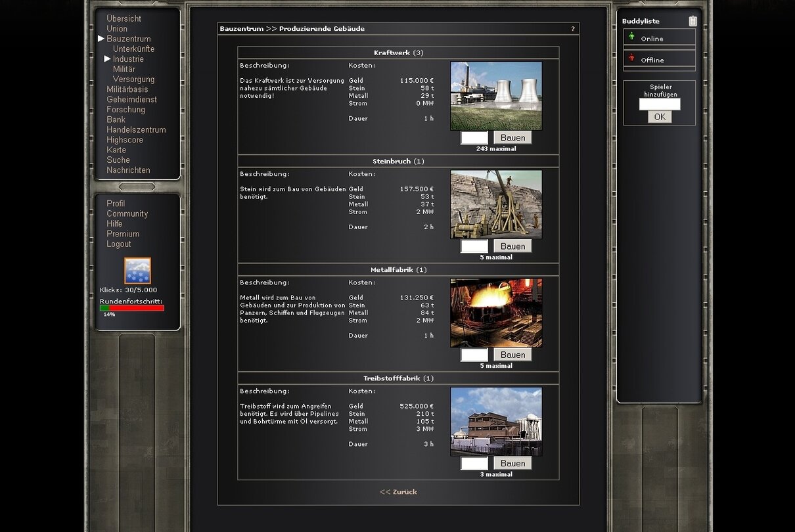Open Unterkünfte building category
The width and height of the screenshot is (795, 532).
pyautogui.click(x=133, y=49)
